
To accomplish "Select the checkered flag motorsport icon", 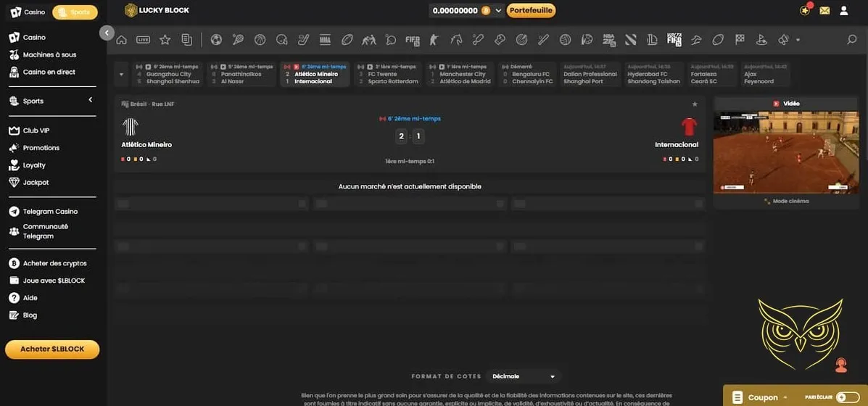I will [740, 40].
